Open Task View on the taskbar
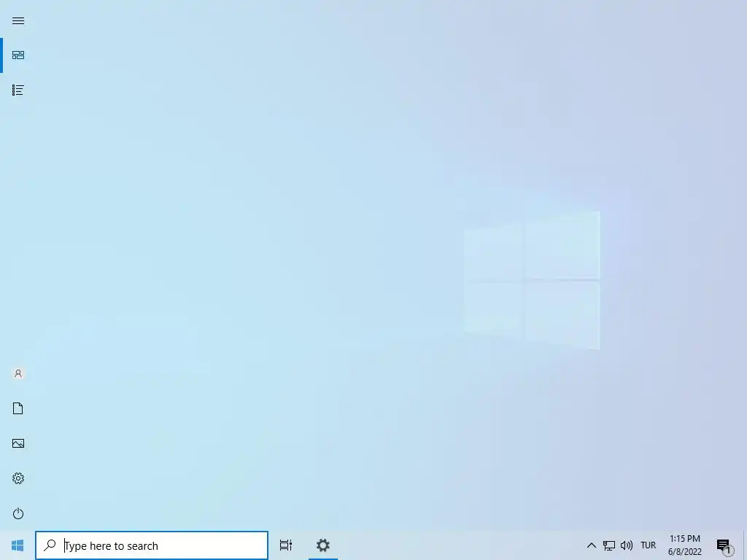The width and height of the screenshot is (747, 560). coord(286,545)
